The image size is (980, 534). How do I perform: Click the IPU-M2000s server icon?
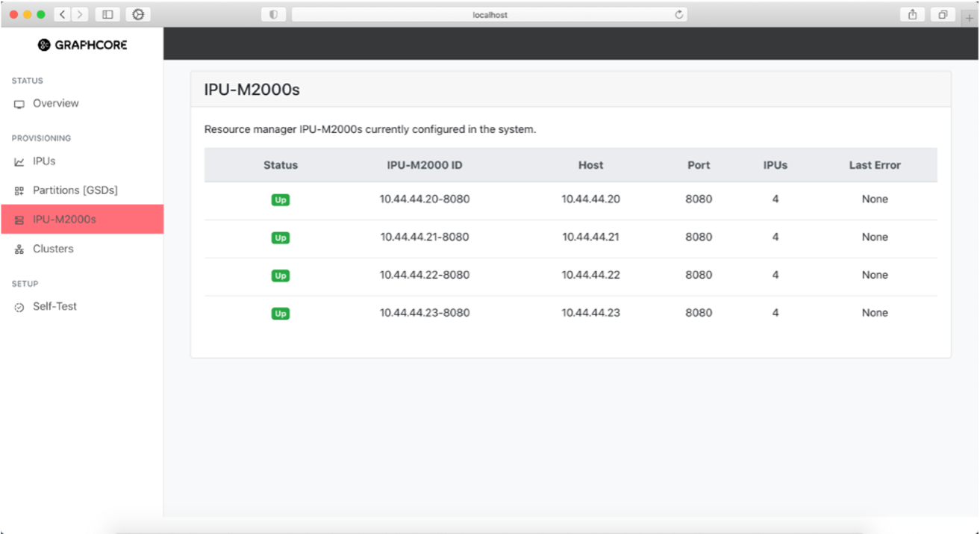(x=19, y=220)
